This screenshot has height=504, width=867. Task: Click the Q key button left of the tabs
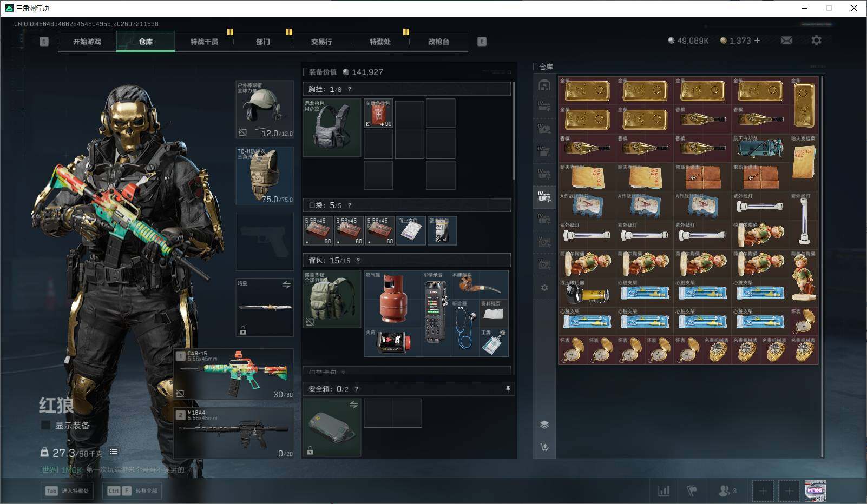point(44,42)
